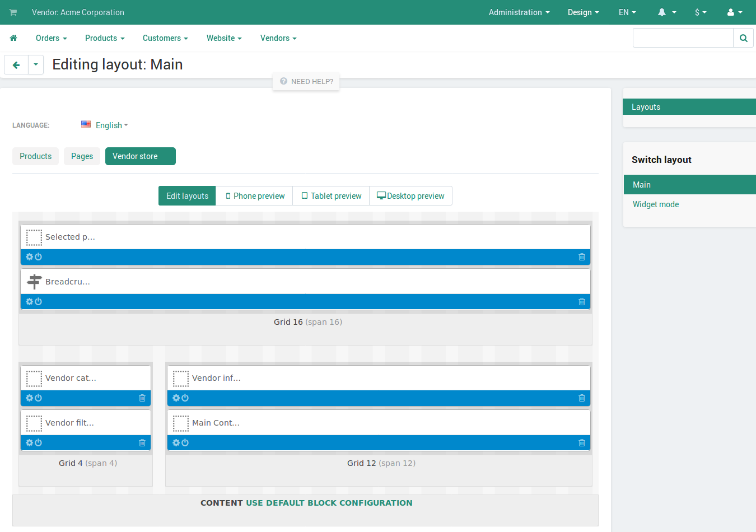Viewport: 756px width, 532px height.
Task: Expand the Administration menu
Action: point(519,12)
